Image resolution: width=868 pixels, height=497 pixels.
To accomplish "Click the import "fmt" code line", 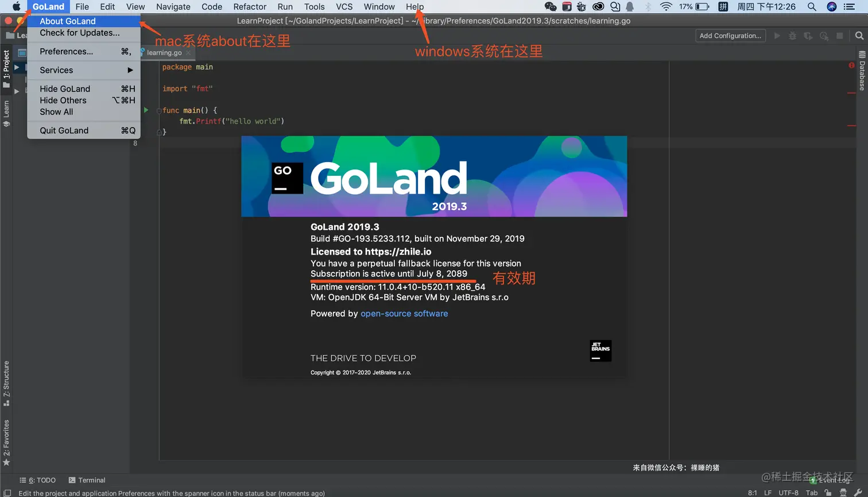I will (x=188, y=88).
